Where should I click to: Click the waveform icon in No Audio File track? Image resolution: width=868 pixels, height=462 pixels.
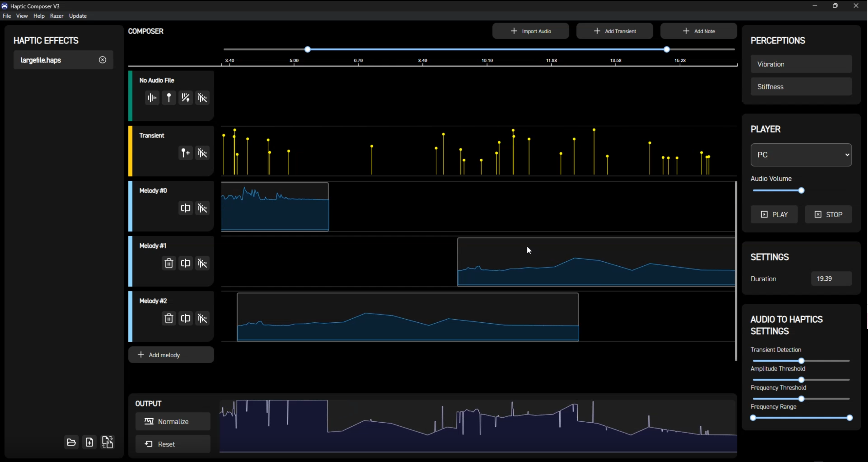point(152,98)
